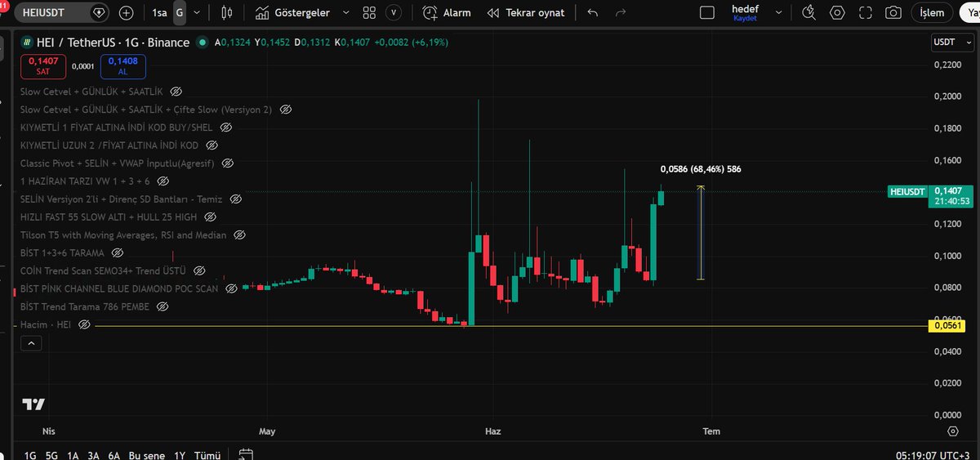The image size is (980, 460).
Task: Open the indicator templates grid icon
Action: (x=369, y=13)
